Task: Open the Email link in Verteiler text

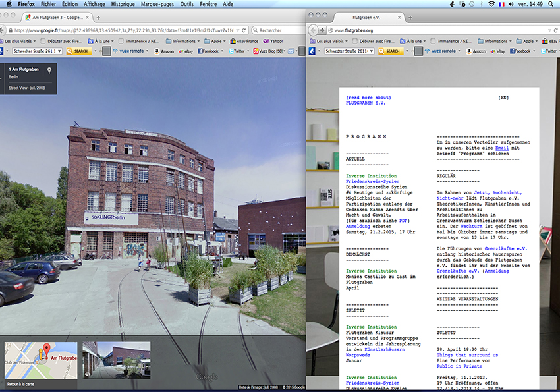Action: click(502, 148)
